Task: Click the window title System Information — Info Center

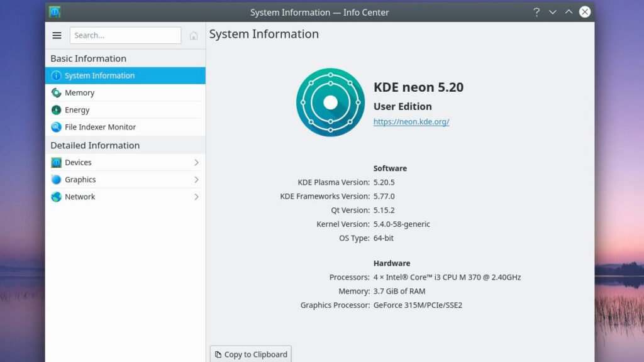Action: (319, 13)
